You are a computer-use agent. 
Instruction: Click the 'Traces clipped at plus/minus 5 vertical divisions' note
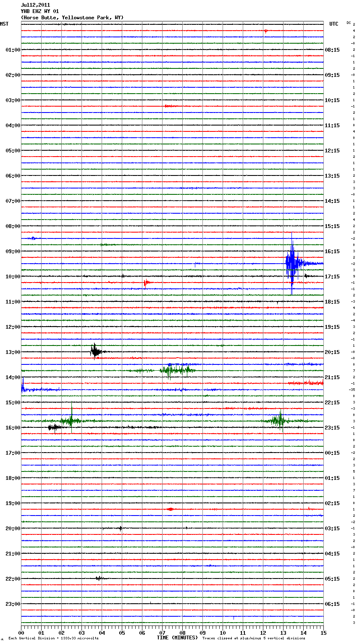pyautogui.click(x=254, y=639)
